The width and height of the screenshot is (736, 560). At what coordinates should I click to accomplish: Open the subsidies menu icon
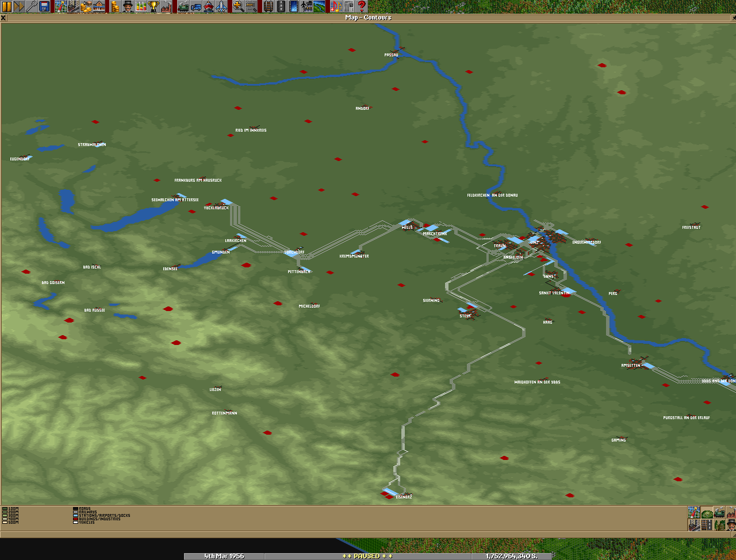click(x=86, y=7)
